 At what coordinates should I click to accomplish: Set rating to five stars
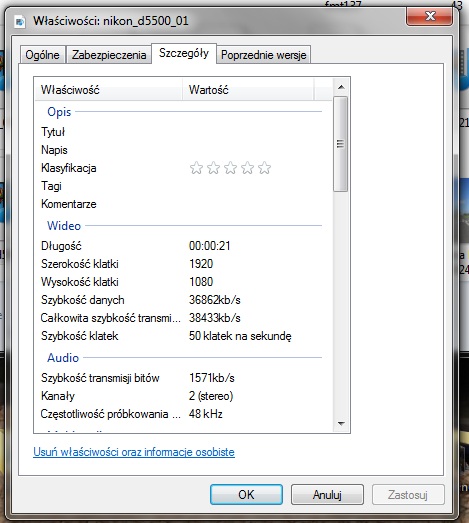pyautogui.click(x=265, y=168)
